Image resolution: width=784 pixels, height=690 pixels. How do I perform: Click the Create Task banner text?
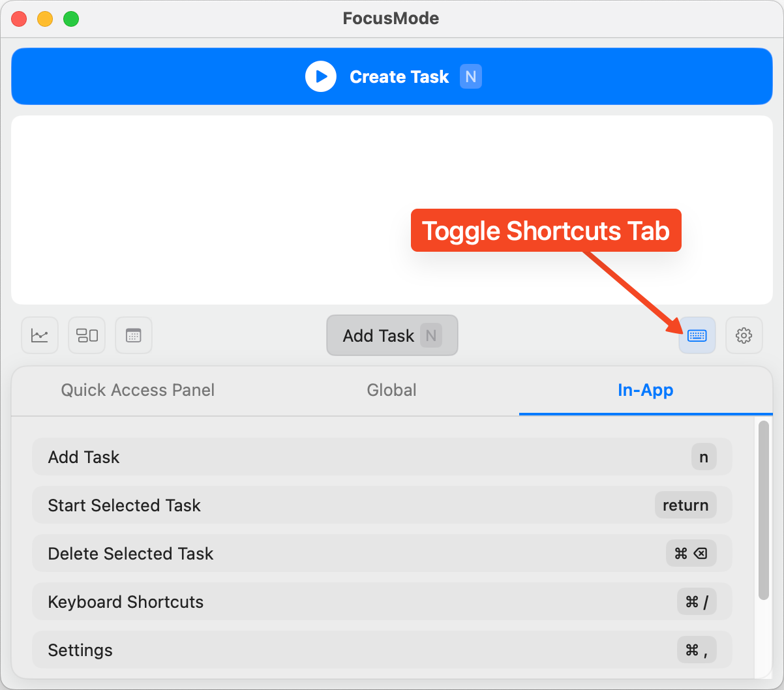[x=399, y=77]
